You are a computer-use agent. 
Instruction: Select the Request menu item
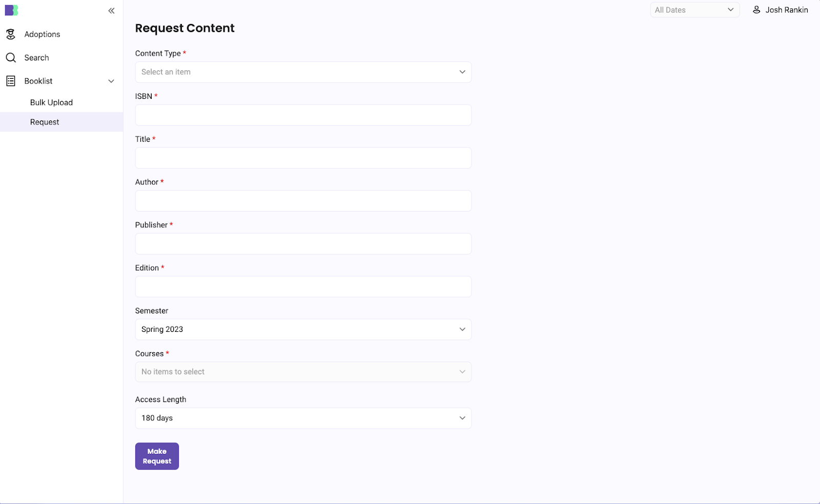coord(45,122)
